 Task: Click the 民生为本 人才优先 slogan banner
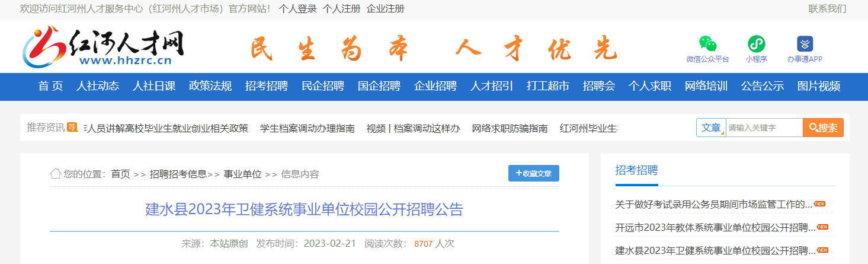click(x=434, y=47)
